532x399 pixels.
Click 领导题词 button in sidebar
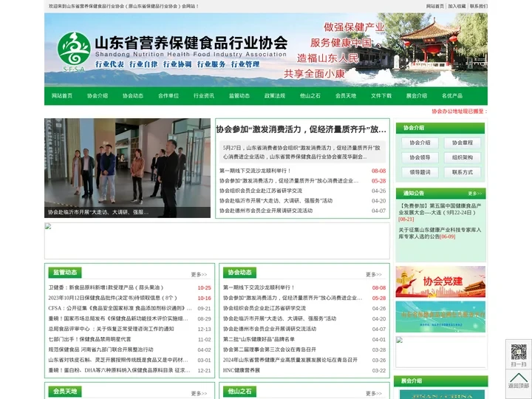[420, 172]
